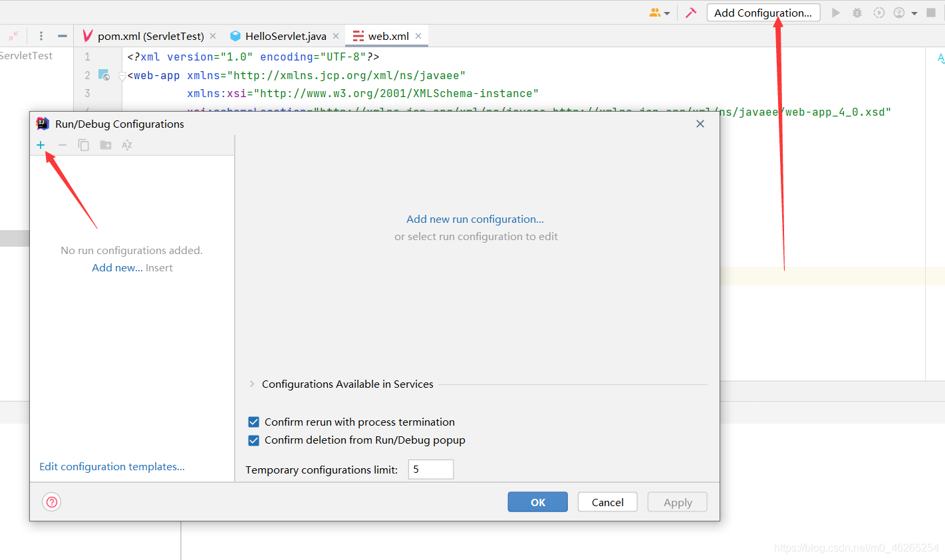Open help with the question mark icon
This screenshot has height=560, width=945.
point(52,502)
